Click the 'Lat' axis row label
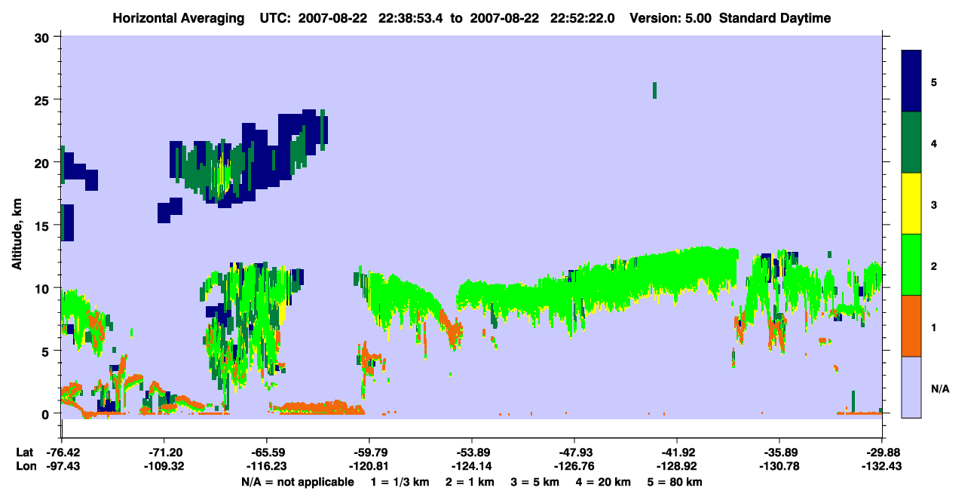The image size is (980, 503). point(24,452)
